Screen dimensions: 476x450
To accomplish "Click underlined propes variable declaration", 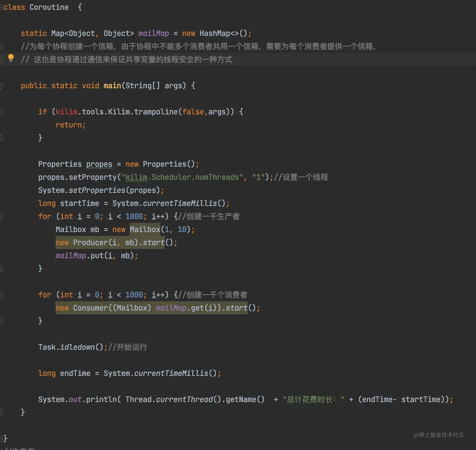I will click(99, 164).
